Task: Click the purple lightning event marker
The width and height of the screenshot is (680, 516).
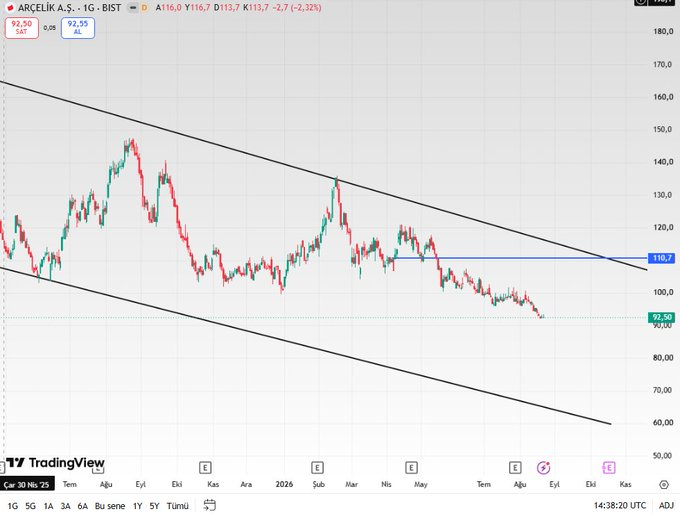Action: [543, 467]
